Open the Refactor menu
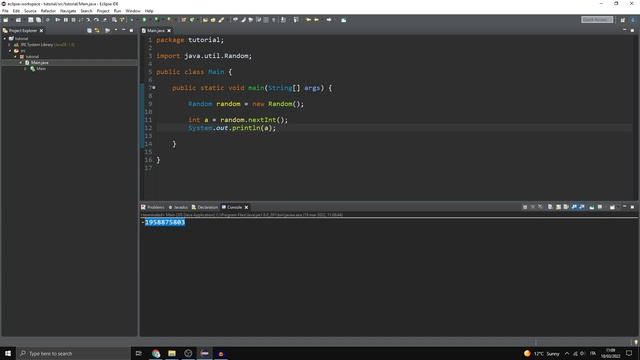Screen dimensions: 640x360 [x=48, y=11]
